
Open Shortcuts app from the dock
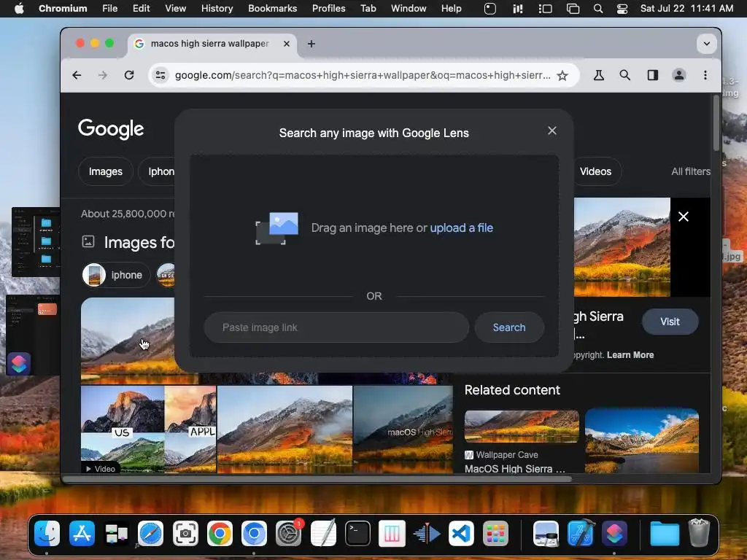[615, 533]
